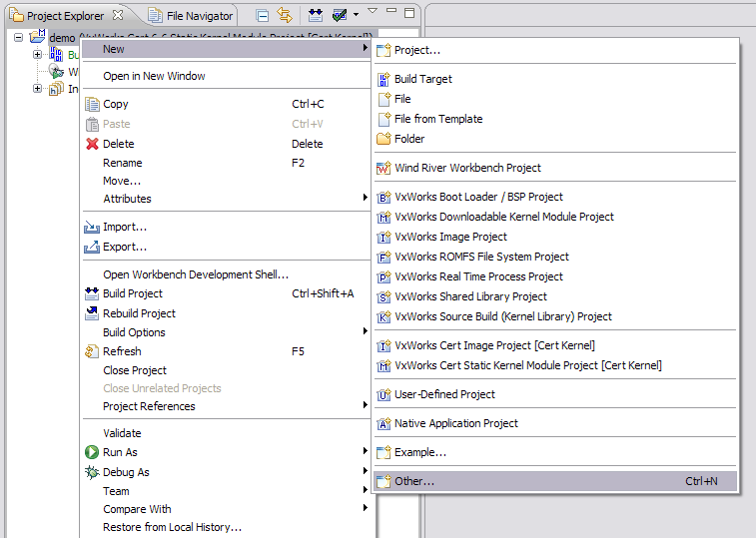
Task: Click VxWorks Source Build (Kernel Library) Project icon
Action: [383, 316]
